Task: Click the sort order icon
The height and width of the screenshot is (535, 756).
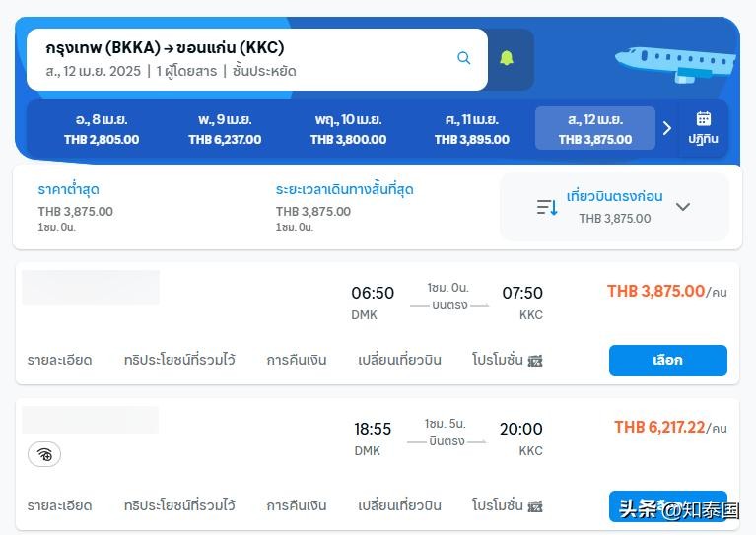Action: [x=547, y=207]
